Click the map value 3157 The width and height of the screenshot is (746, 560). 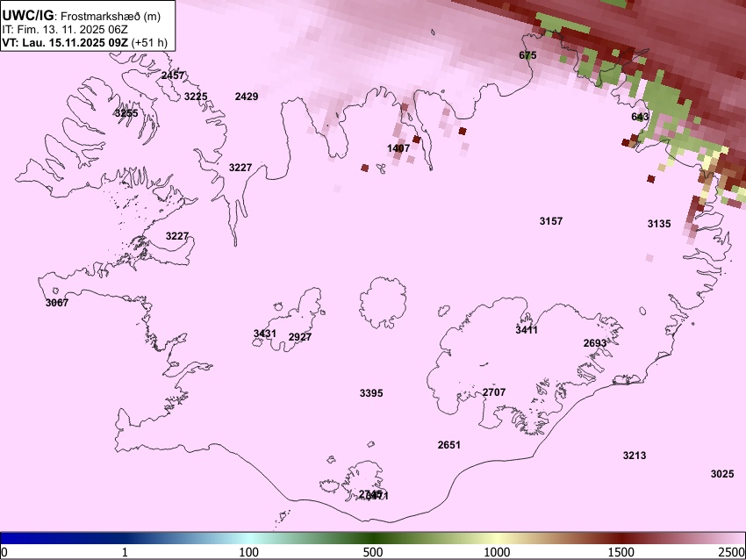(x=551, y=221)
